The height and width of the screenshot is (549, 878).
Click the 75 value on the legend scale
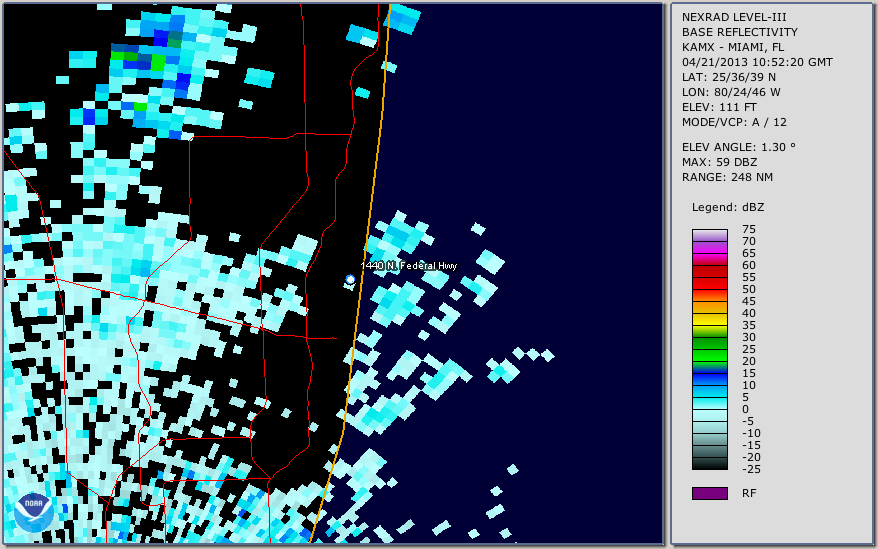click(x=749, y=229)
